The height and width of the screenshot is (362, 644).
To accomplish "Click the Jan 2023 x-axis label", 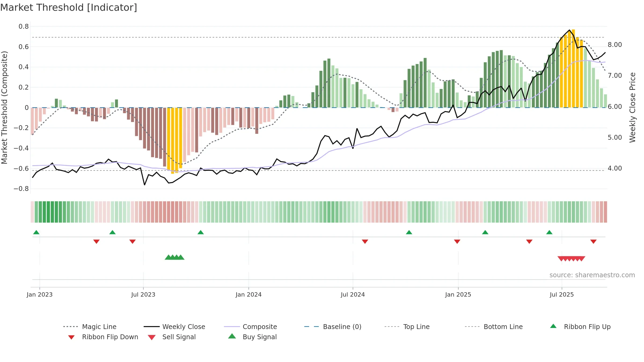I will [40, 295].
